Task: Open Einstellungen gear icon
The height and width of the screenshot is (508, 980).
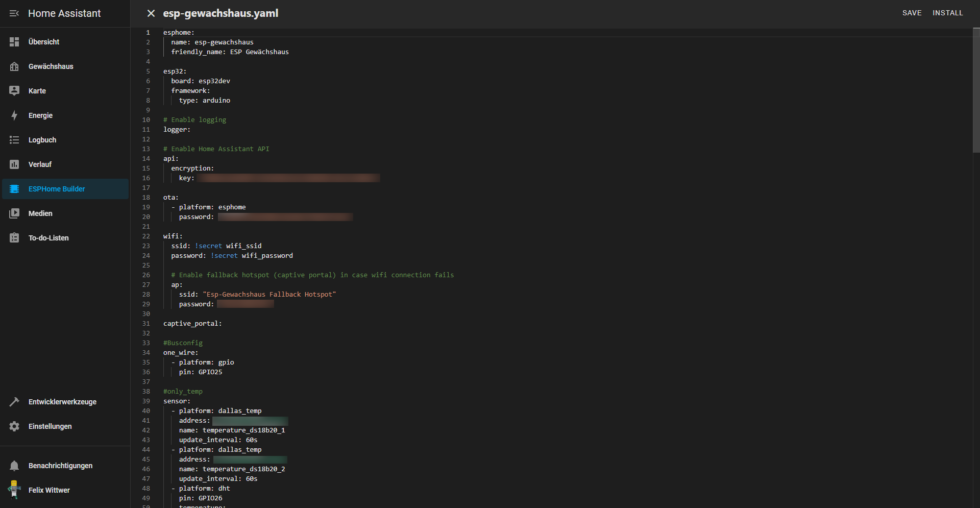Action: [14, 426]
